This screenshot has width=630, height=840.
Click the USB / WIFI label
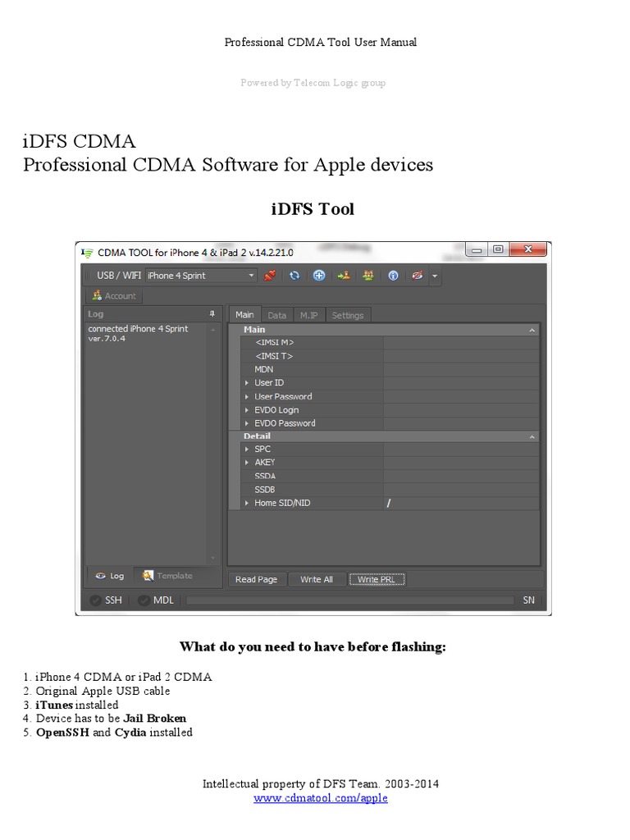click(x=118, y=276)
